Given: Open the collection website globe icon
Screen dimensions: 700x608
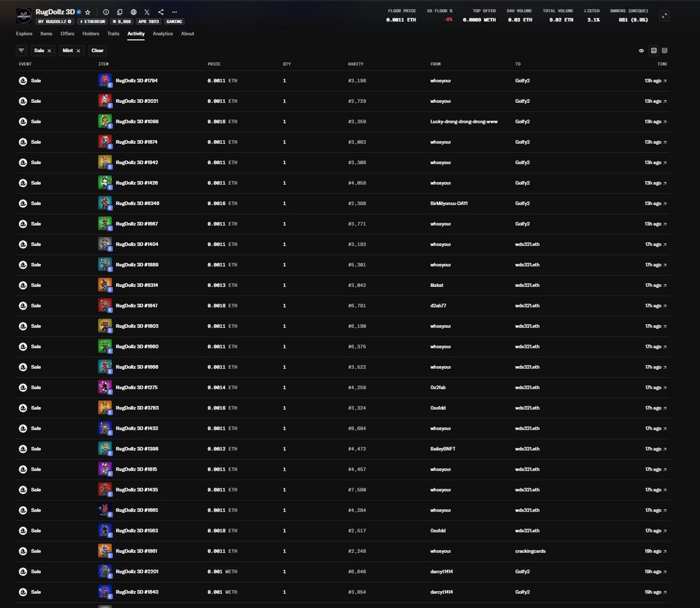Looking at the screenshot, I should click(134, 12).
